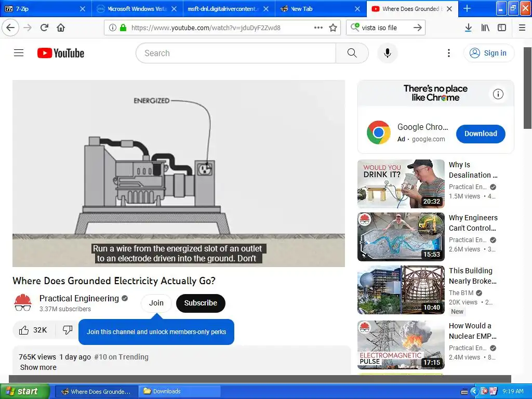
Task: Open the Library bookmarks icon
Action: click(x=485, y=28)
